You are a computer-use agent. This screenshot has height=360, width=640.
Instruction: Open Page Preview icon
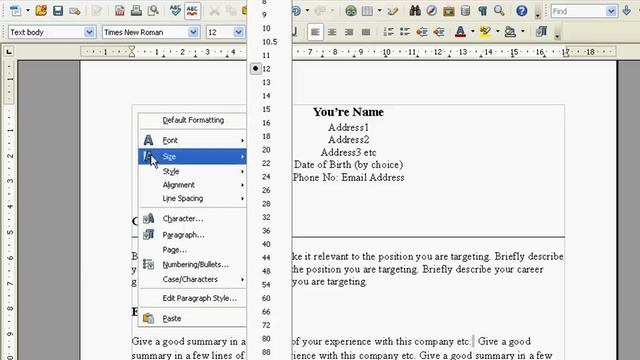coord(153,11)
